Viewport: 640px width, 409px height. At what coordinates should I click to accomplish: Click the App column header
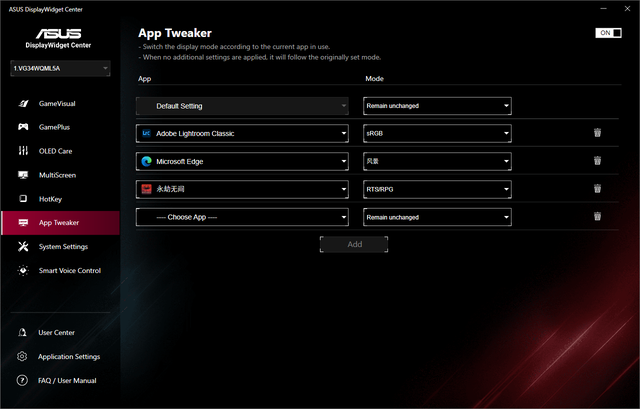pos(144,79)
